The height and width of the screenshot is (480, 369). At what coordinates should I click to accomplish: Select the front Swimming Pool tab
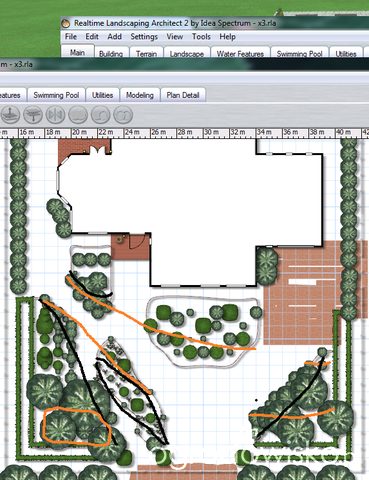(x=56, y=95)
